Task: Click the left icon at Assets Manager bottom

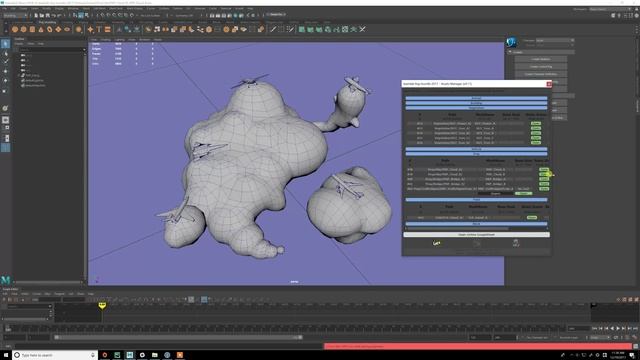Action: (436, 243)
